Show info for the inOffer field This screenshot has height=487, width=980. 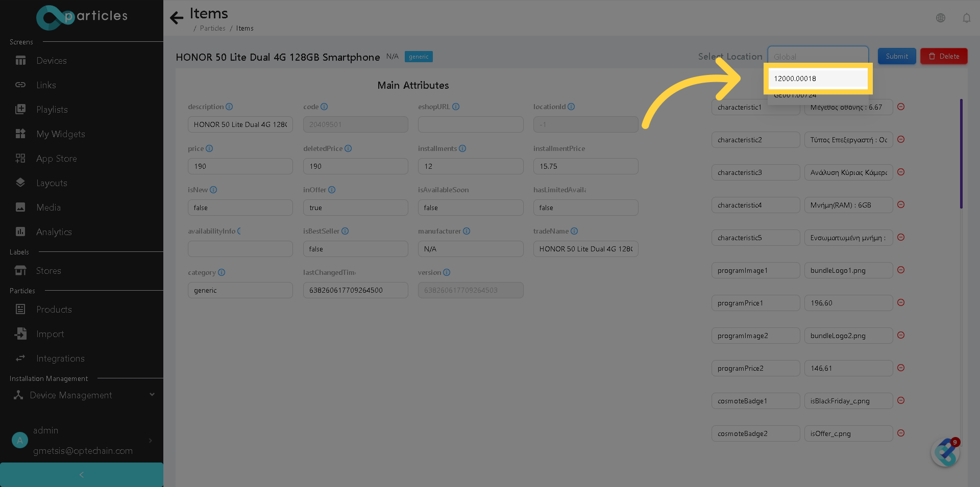(332, 190)
